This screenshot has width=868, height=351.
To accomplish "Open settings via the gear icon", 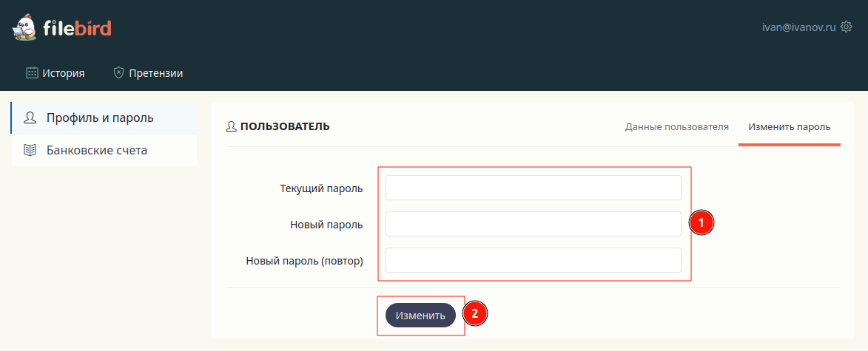I will pyautogui.click(x=847, y=27).
